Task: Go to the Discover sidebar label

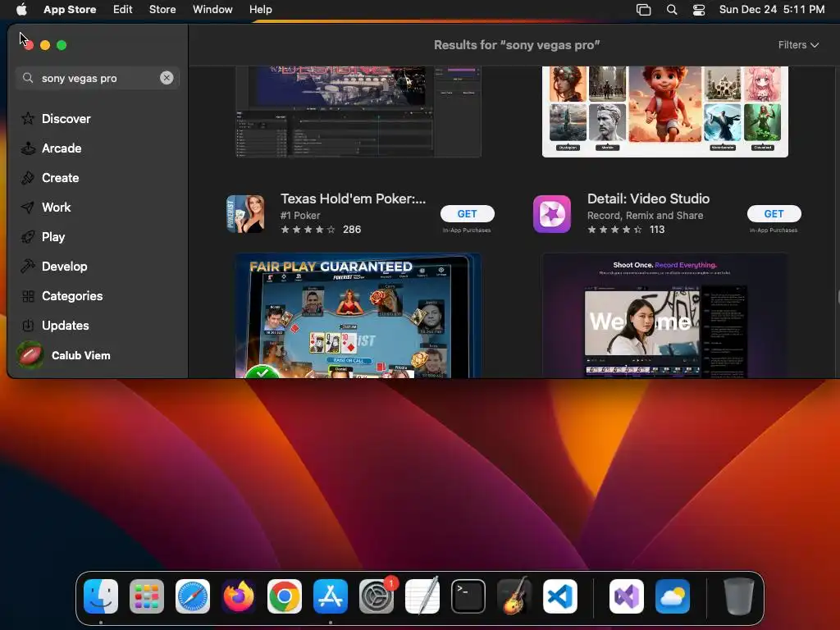Action: 66,118
